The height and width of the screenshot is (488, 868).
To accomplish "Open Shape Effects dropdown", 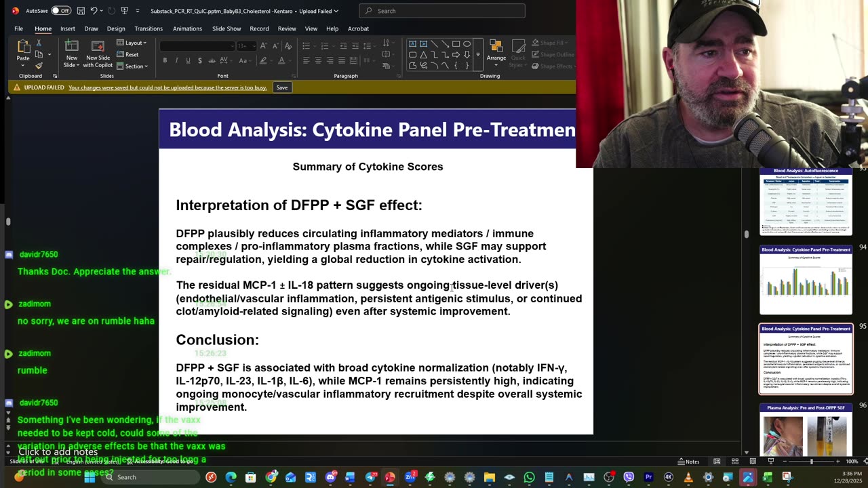I will (x=553, y=66).
